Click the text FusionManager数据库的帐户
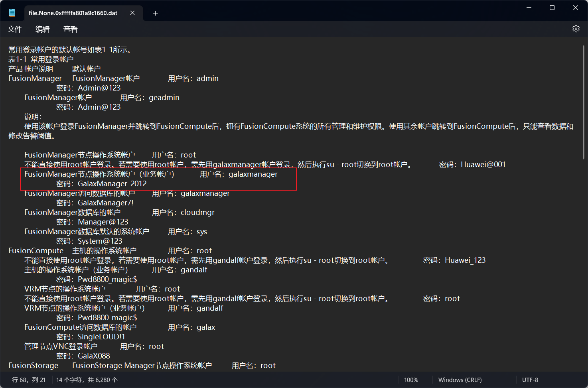 pos(72,213)
